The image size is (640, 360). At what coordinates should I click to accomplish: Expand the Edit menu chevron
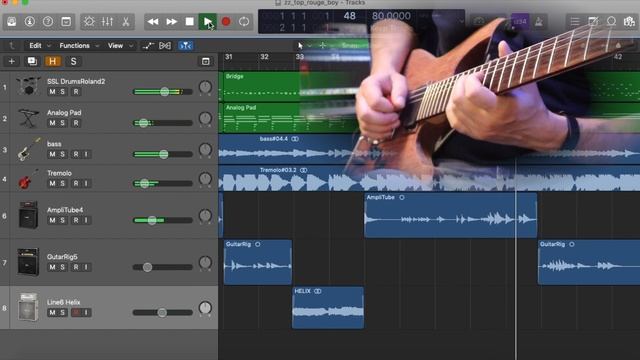tap(49, 46)
